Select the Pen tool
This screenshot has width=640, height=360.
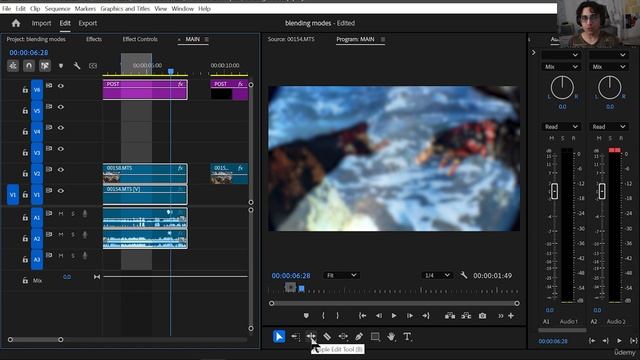point(359,337)
